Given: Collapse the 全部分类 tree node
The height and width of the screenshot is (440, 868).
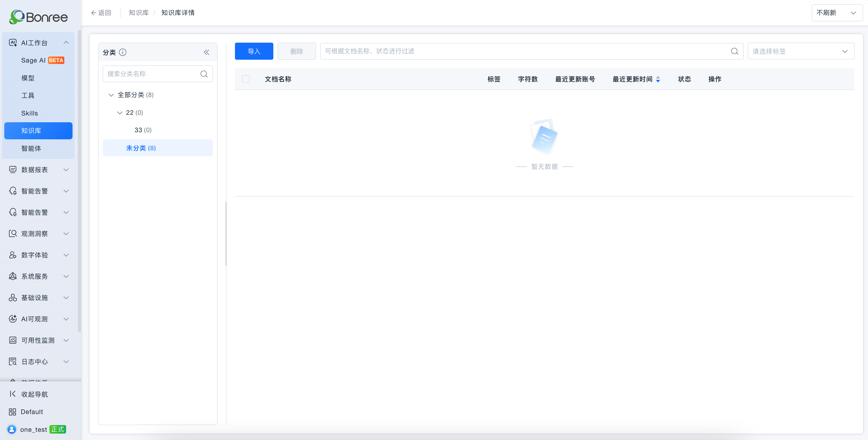Looking at the screenshot, I should (x=111, y=95).
